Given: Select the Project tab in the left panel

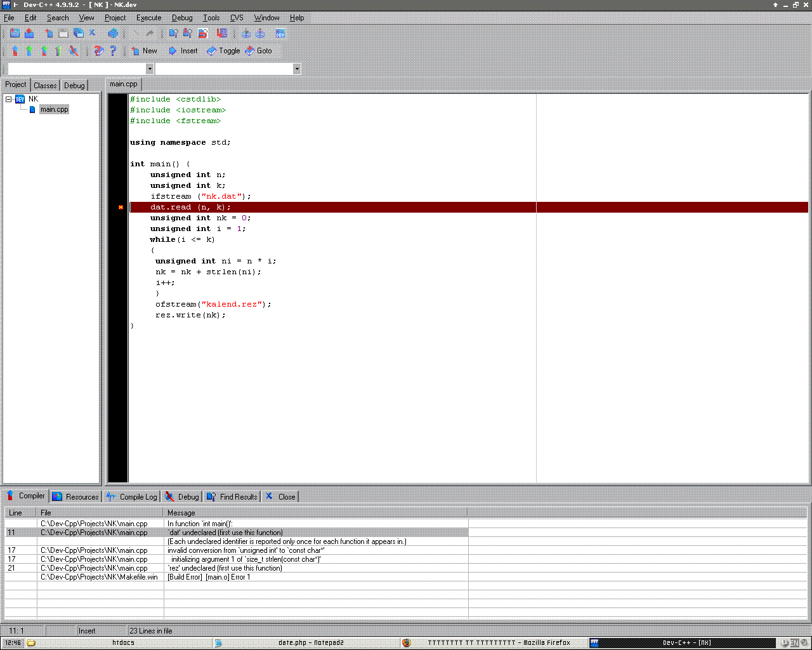Looking at the screenshot, I should pyautogui.click(x=16, y=84).
